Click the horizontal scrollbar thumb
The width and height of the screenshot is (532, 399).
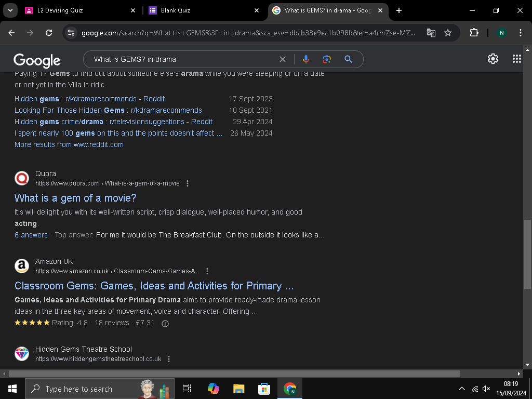pyautogui.click(x=234, y=374)
